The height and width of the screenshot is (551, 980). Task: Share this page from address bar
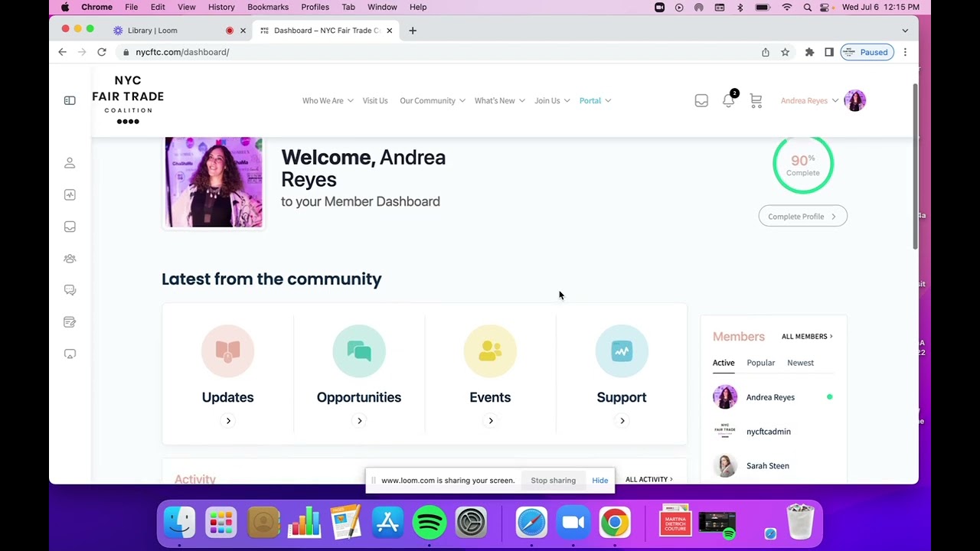(x=765, y=52)
